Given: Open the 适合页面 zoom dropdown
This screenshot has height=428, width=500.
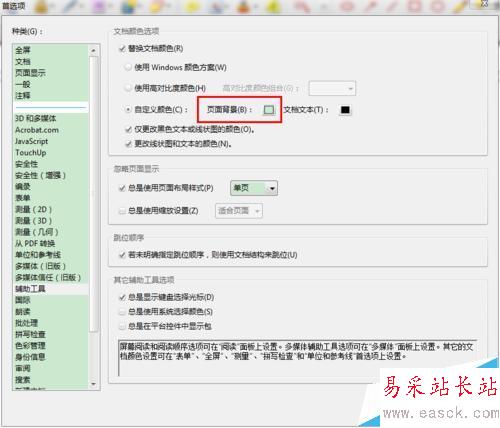Looking at the screenshot, I should coord(239,211).
